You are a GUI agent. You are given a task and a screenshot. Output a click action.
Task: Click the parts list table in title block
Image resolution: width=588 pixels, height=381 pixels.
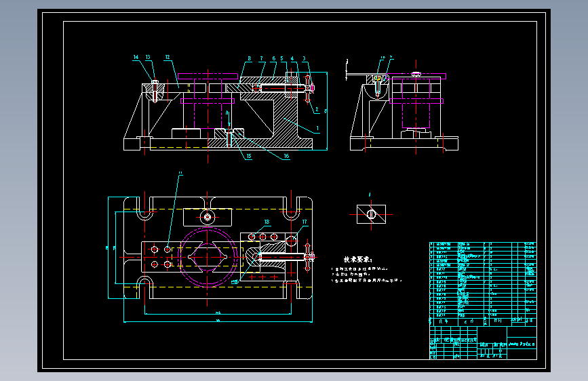coord(483,284)
